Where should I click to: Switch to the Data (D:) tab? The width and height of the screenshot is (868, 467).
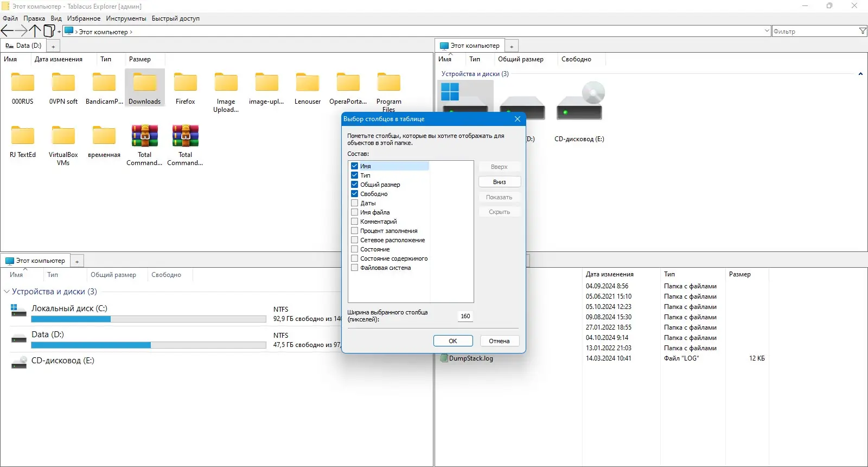24,46
